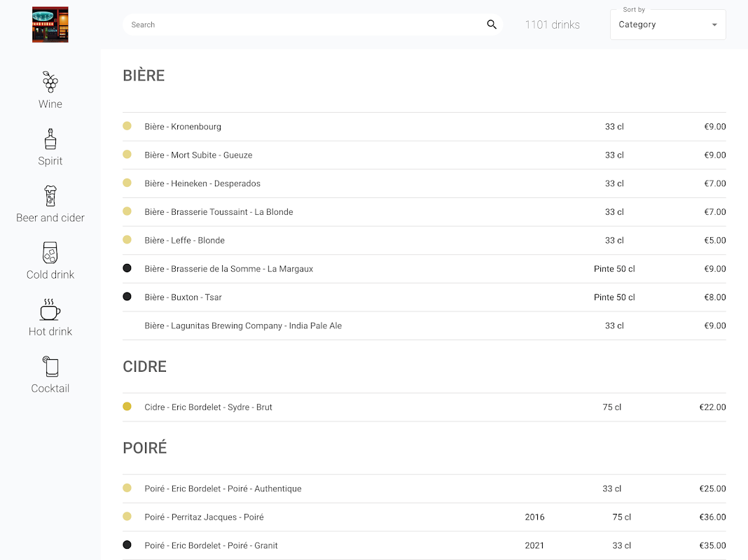Click the Cocktail label
Screen dimensions: 748x560
[x=50, y=388]
